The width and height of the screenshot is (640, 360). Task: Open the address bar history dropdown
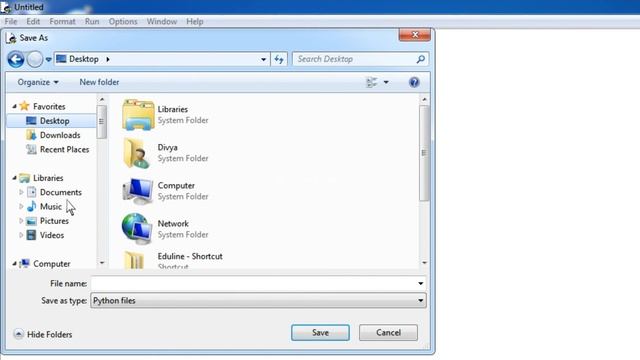[263, 60]
